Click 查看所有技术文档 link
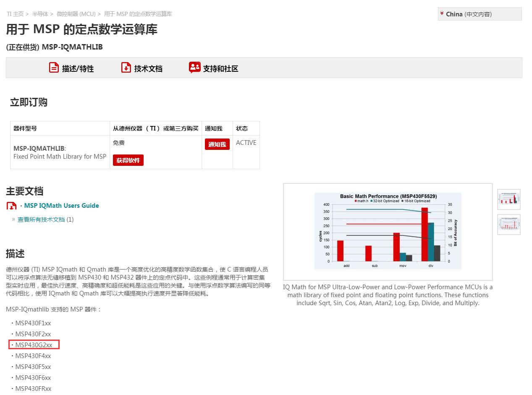Image resolution: width=532 pixels, height=395 pixels. click(41, 220)
